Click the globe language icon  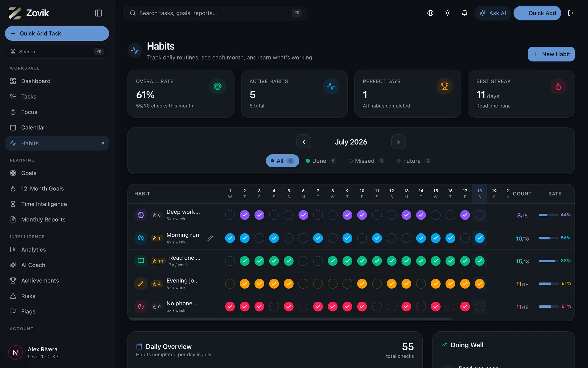tap(430, 13)
